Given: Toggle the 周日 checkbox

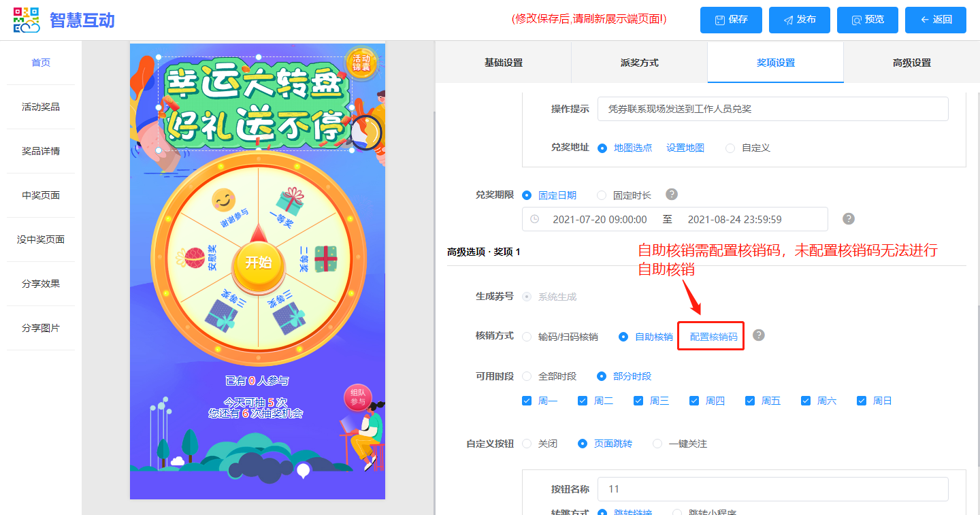Looking at the screenshot, I should pos(862,401).
